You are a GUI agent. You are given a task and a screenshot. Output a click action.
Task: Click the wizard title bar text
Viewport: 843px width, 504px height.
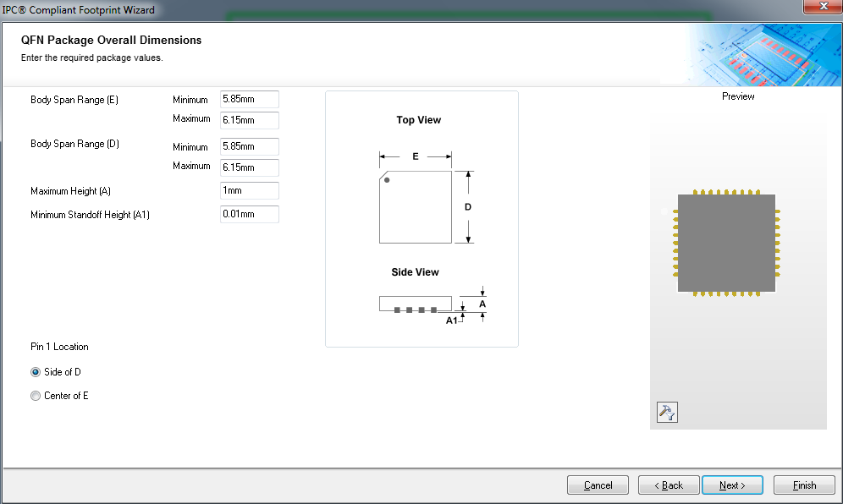point(78,9)
